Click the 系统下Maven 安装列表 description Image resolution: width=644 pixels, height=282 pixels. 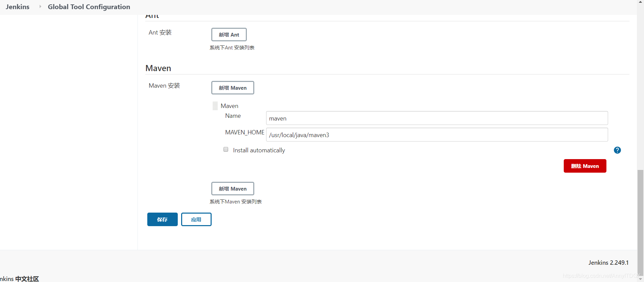pyautogui.click(x=236, y=202)
